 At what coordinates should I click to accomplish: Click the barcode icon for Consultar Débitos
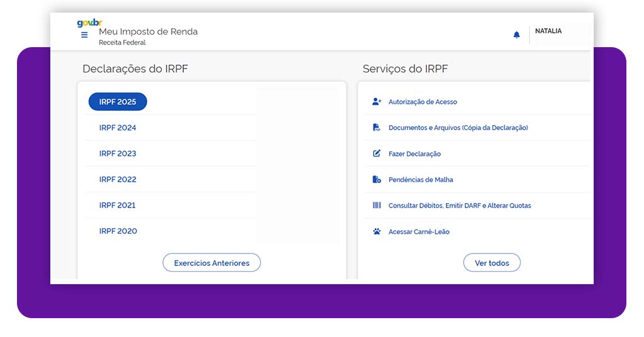(377, 205)
